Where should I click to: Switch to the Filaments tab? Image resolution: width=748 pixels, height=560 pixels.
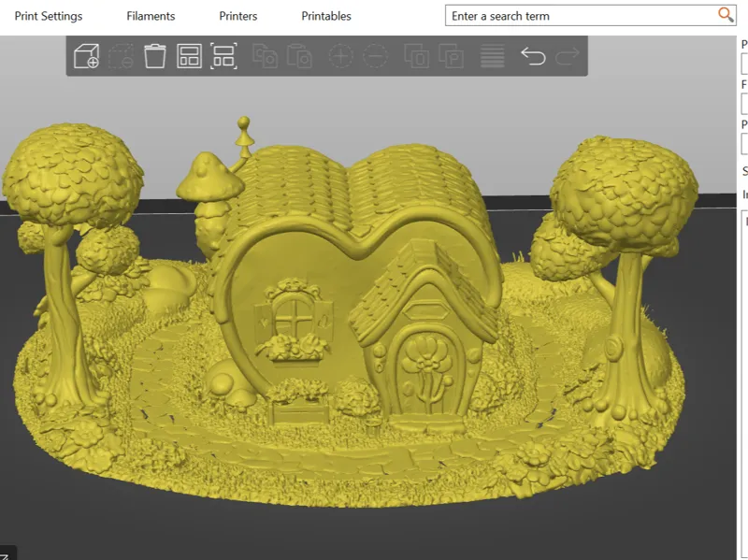pyautogui.click(x=151, y=16)
